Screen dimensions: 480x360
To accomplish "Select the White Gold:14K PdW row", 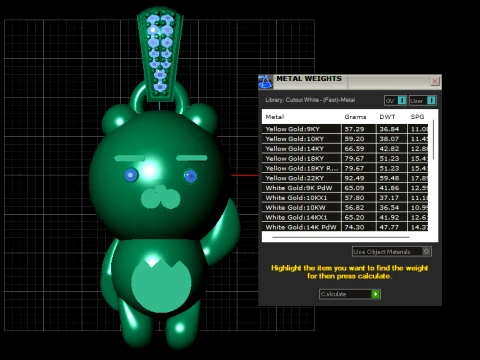I will 345,227.
